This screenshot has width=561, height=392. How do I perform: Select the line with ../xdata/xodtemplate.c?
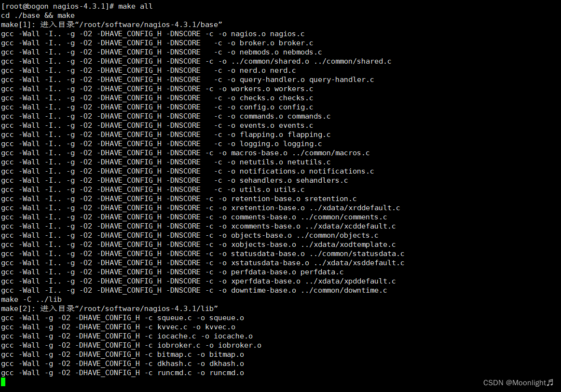(198, 244)
